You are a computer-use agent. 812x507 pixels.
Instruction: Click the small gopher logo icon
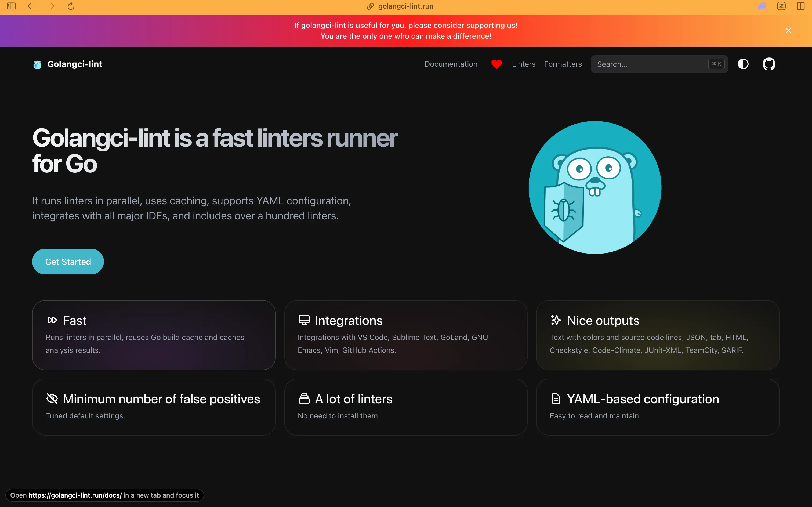[x=37, y=64]
